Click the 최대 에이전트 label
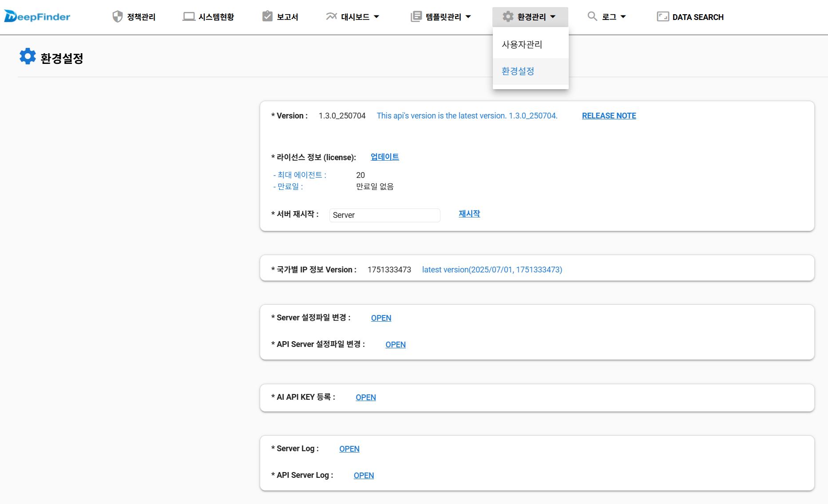Image resolution: width=828 pixels, height=504 pixels. click(x=300, y=175)
